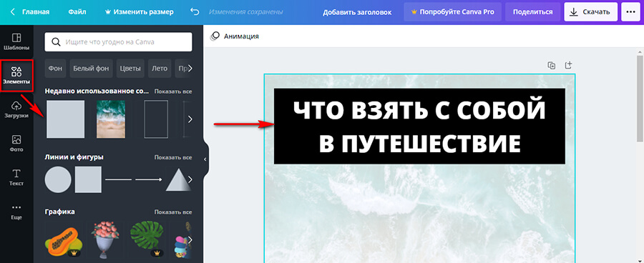The image size is (644, 263).
Task: Undo the last change with arrow icon
Action: click(195, 12)
